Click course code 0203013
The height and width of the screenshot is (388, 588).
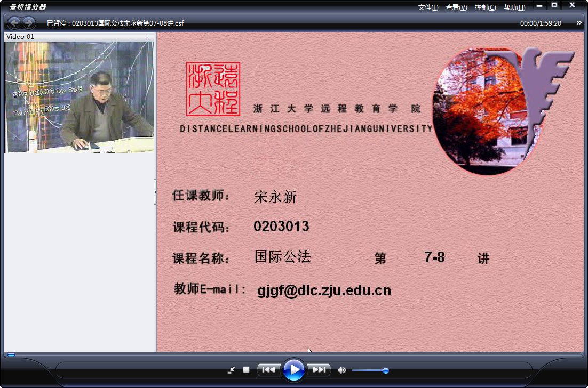281,226
